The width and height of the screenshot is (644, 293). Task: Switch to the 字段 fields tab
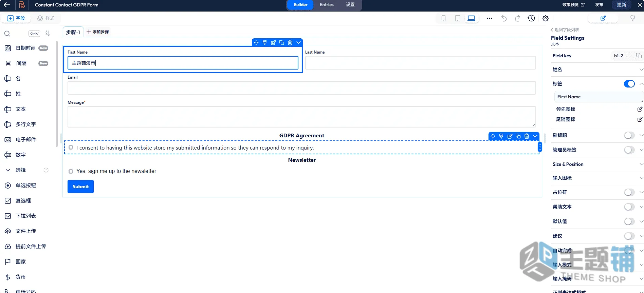point(16,18)
